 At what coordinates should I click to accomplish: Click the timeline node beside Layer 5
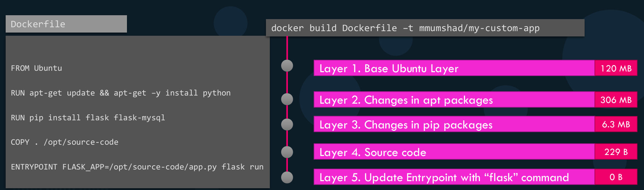tap(287, 177)
